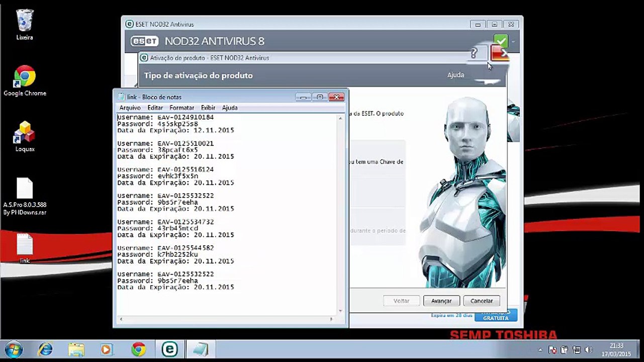
Task: Click Password 43rb45mtcd line
Action: pyautogui.click(x=157, y=228)
